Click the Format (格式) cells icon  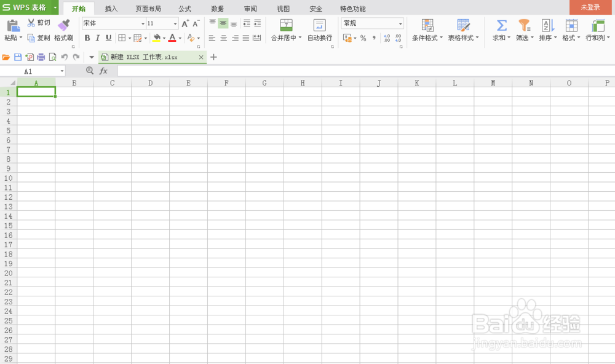pyautogui.click(x=571, y=25)
